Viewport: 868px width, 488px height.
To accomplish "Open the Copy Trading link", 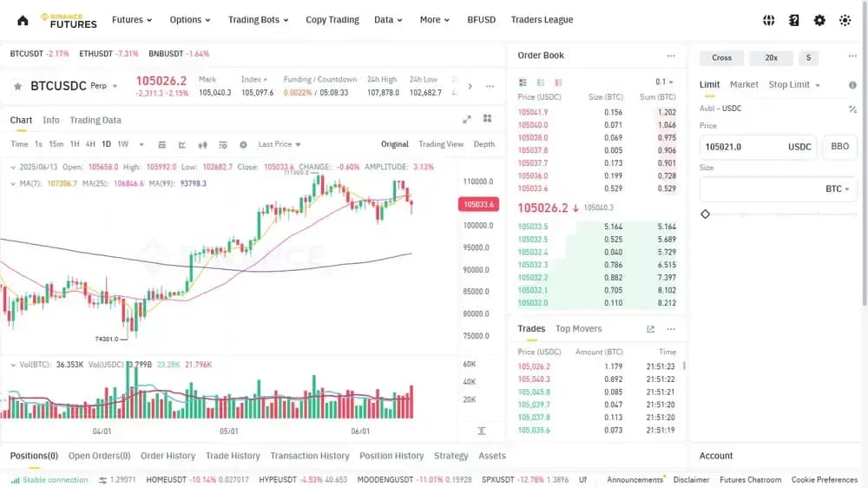I will pyautogui.click(x=332, y=20).
